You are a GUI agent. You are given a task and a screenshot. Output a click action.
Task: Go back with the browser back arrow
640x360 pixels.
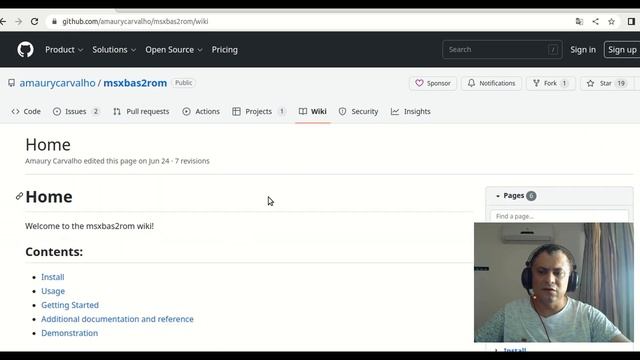click(x=3, y=22)
